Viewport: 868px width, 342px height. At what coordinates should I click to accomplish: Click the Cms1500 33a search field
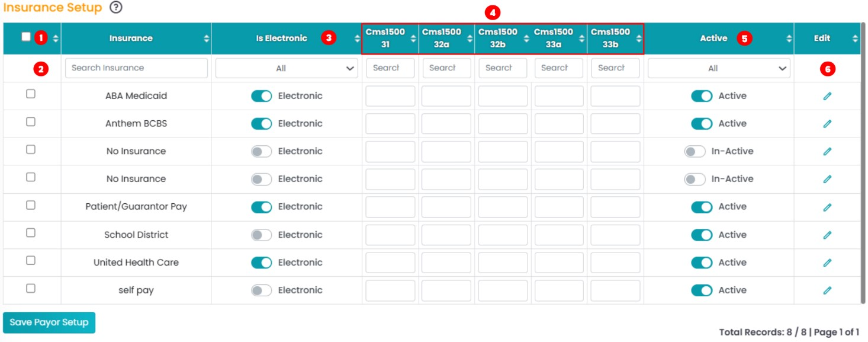click(559, 68)
